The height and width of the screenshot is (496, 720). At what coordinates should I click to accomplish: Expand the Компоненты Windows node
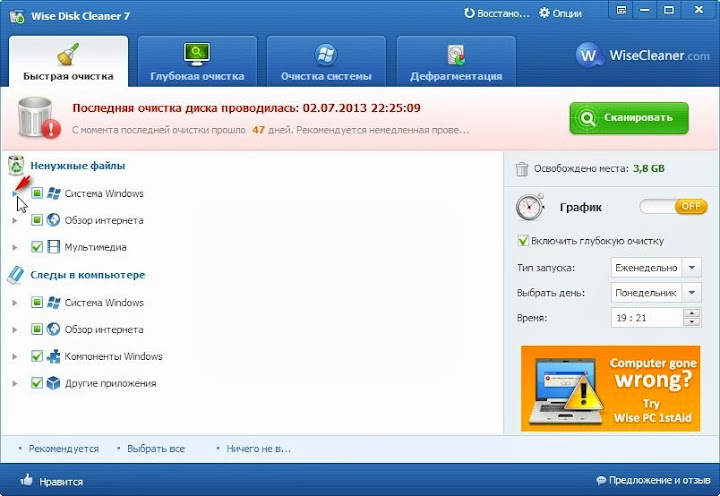tap(15, 357)
